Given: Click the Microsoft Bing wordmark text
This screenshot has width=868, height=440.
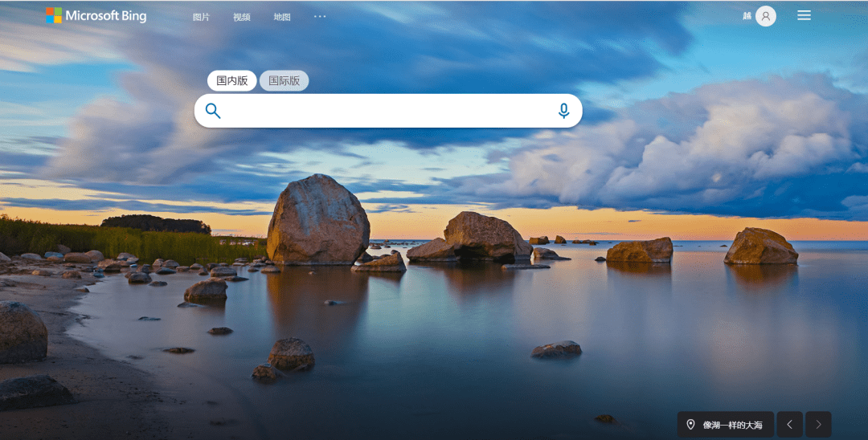Looking at the screenshot, I should pos(106,16).
